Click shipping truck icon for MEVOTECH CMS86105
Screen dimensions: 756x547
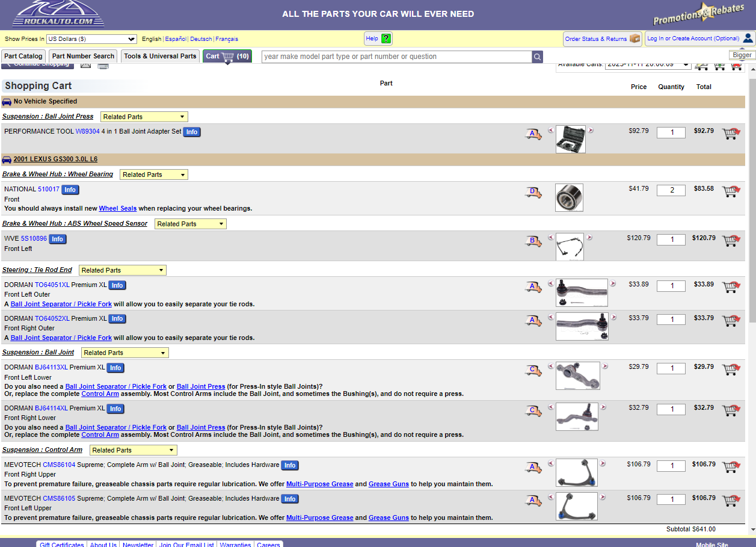533,500
